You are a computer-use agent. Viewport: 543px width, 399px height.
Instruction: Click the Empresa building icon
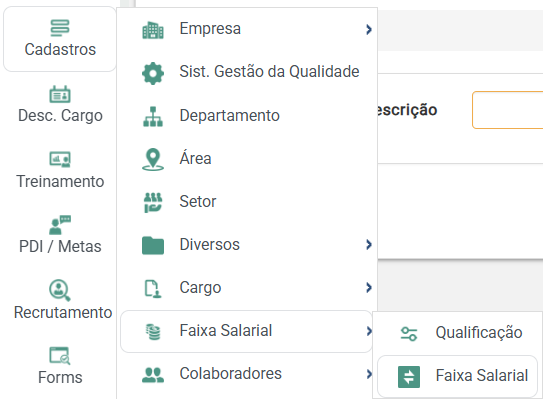click(153, 30)
